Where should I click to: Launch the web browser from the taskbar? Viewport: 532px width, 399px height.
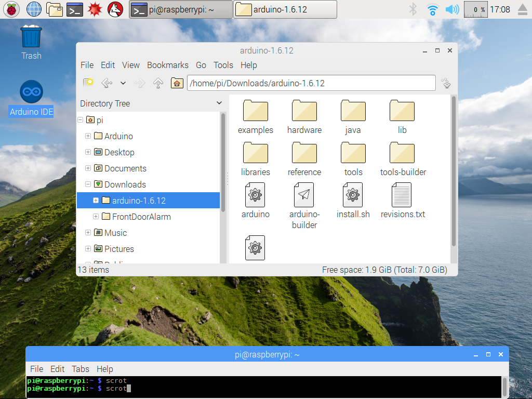[34, 9]
